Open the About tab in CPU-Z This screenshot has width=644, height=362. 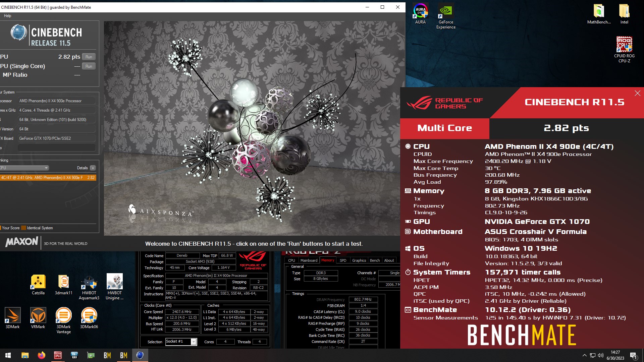389,260
